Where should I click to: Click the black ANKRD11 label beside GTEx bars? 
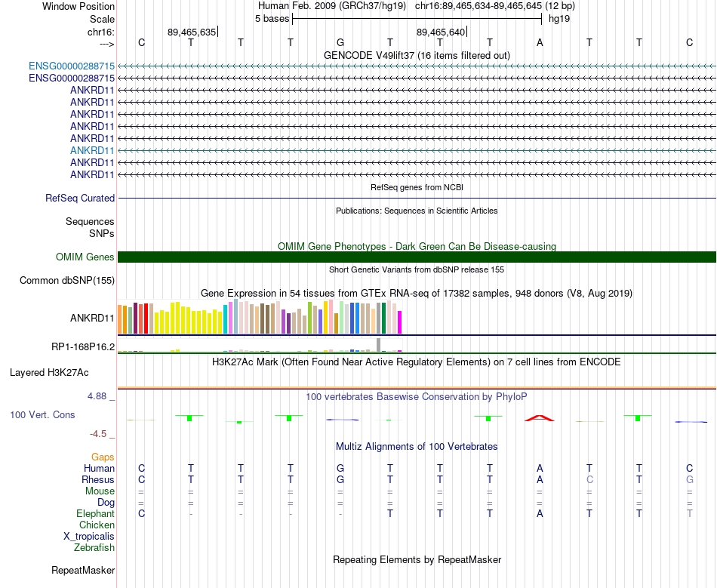click(92, 318)
